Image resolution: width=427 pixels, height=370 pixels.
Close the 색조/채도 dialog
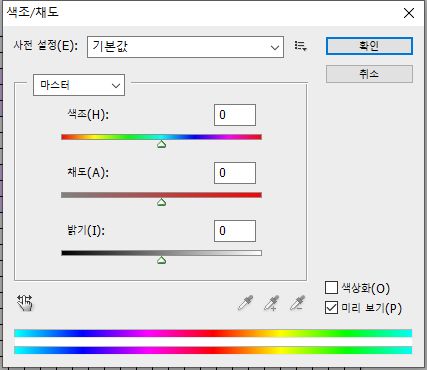409,13
